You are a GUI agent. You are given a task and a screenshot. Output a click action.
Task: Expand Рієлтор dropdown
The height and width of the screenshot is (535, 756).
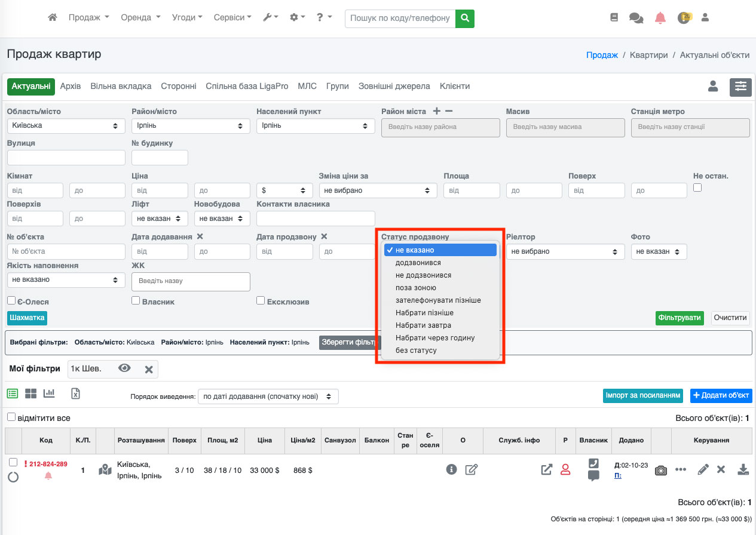562,252
